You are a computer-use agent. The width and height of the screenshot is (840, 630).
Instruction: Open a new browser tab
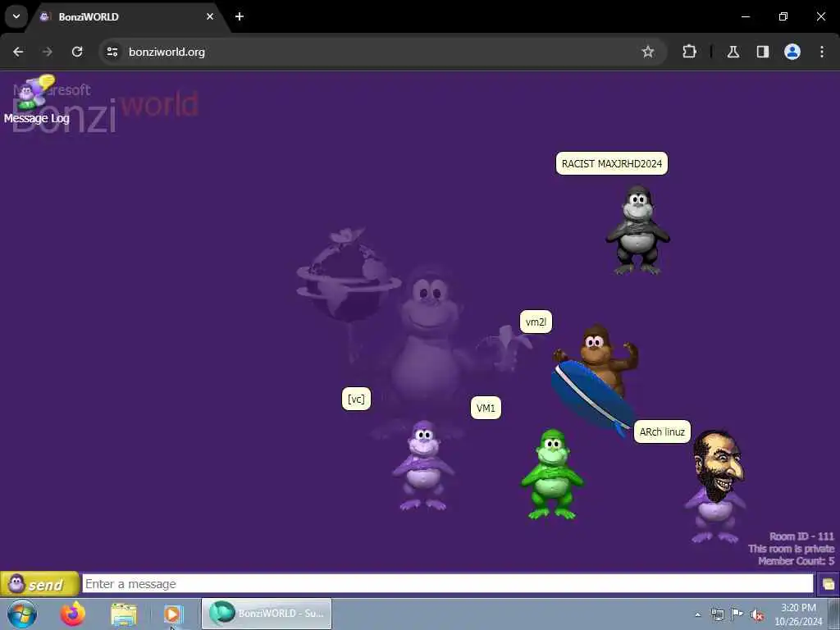(240, 16)
